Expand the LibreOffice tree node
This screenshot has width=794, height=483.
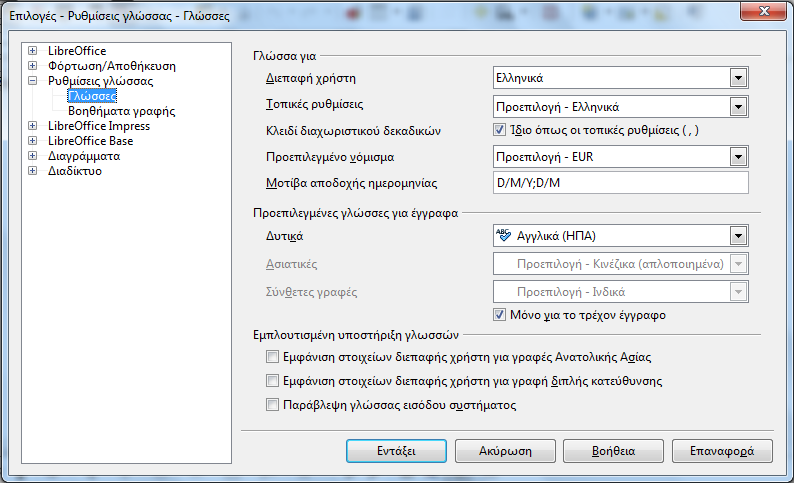(32, 51)
